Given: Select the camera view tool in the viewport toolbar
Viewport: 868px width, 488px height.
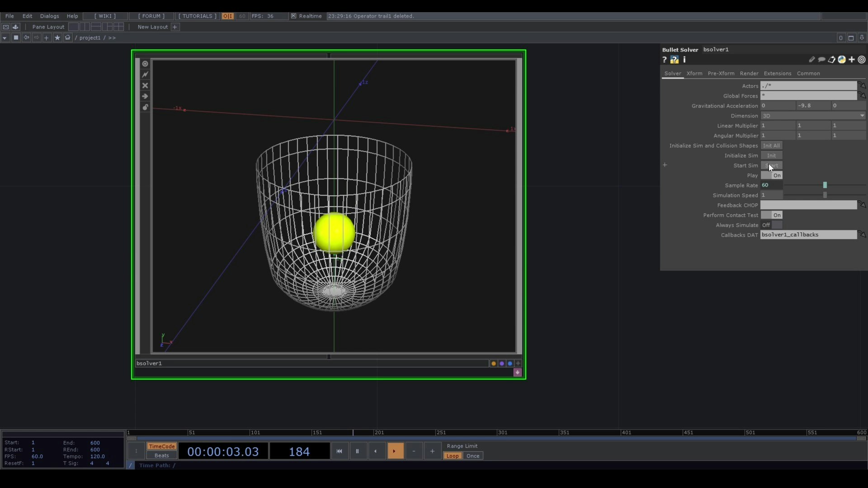Looking at the screenshot, I should pyautogui.click(x=145, y=64).
